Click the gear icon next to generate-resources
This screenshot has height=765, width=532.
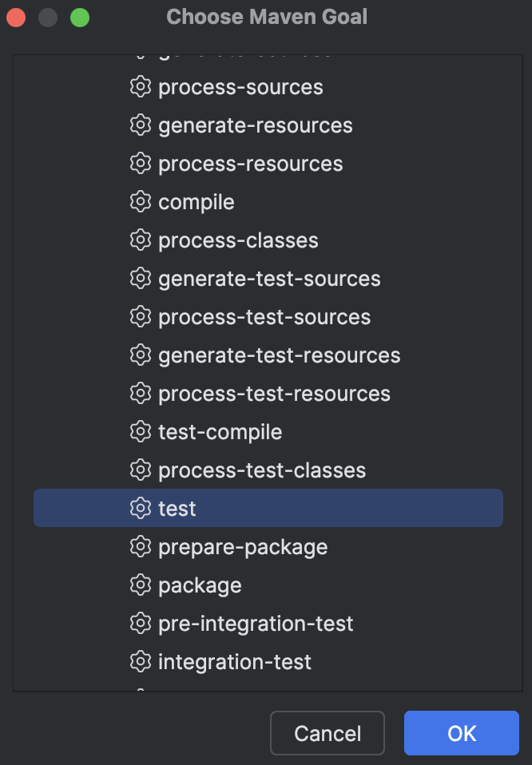[x=141, y=125]
